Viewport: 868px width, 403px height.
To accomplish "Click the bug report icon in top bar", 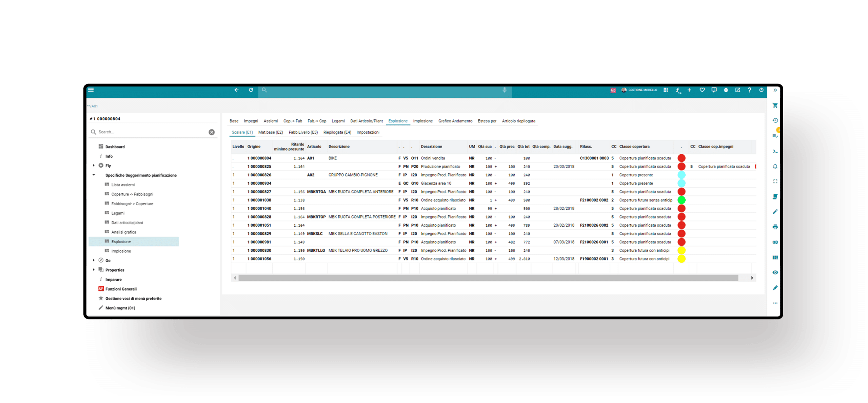I will coord(726,90).
